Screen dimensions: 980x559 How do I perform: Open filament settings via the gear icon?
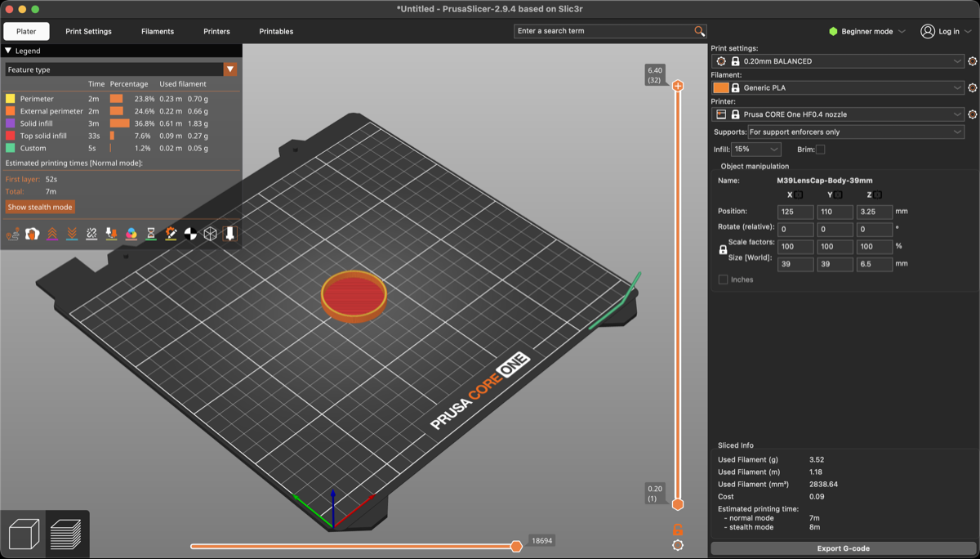pos(971,87)
